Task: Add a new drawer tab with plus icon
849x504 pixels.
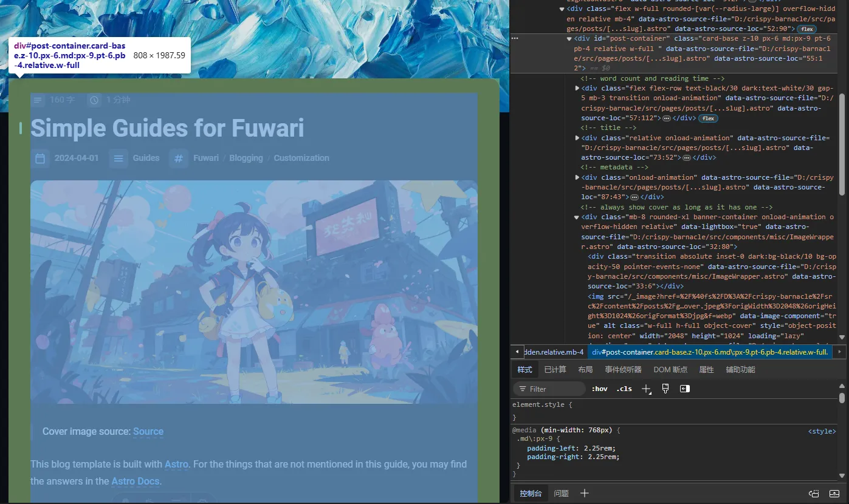Action: [585, 493]
